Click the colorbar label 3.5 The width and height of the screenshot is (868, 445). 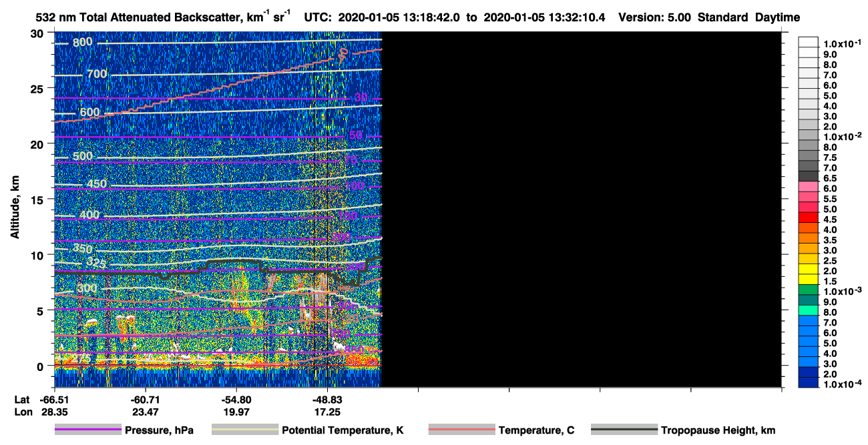[x=831, y=240]
